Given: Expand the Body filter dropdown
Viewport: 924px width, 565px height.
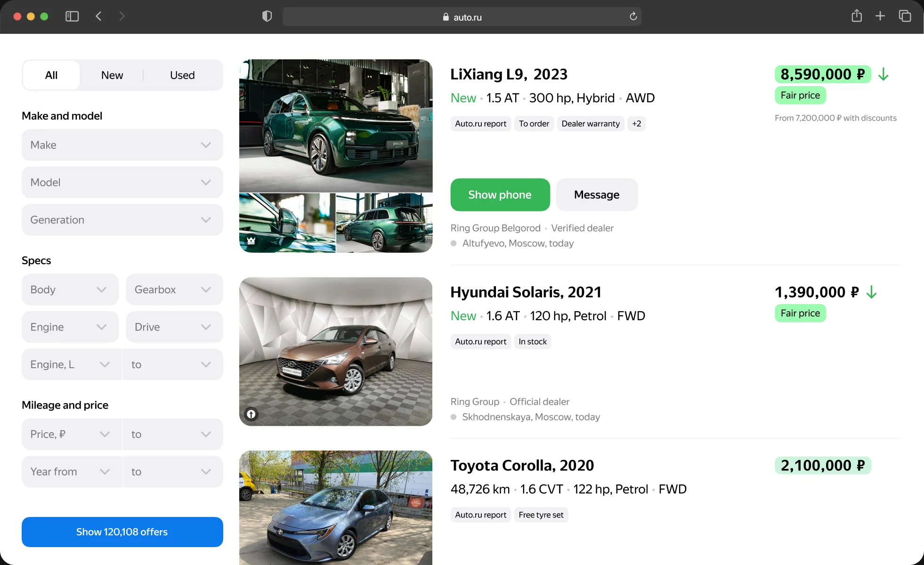Looking at the screenshot, I should point(70,290).
